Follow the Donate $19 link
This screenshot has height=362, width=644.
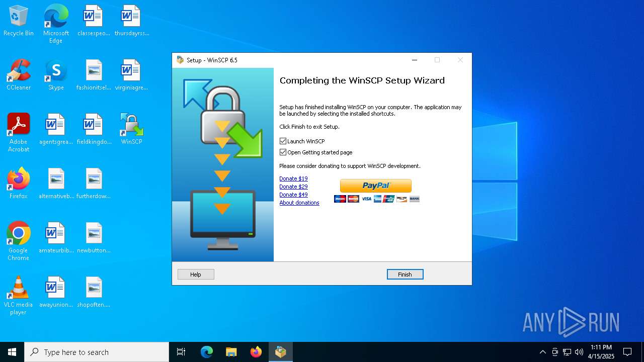coord(293,178)
